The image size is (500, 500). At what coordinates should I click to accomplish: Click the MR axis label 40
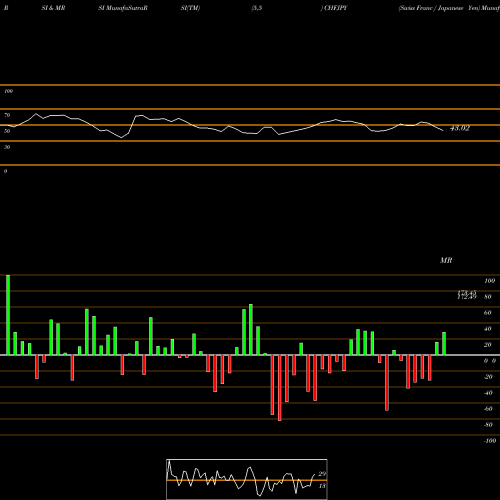[x=488, y=329]
